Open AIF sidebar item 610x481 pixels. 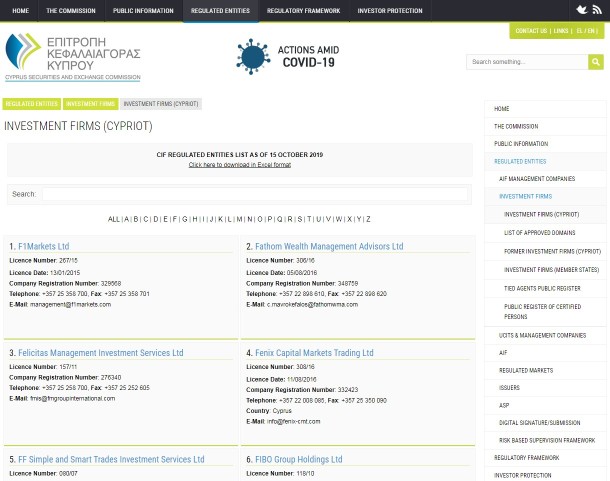click(545, 353)
